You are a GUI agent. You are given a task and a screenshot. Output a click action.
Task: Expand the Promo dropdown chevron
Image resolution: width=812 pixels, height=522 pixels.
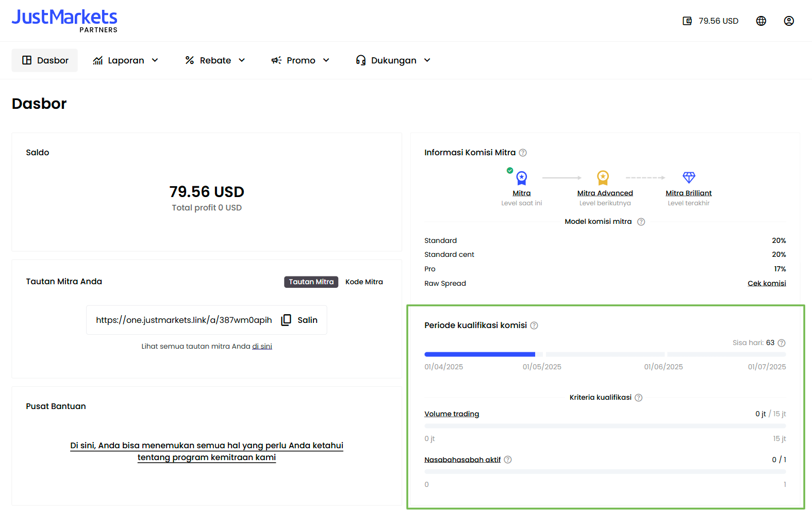pyautogui.click(x=326, y=60)
